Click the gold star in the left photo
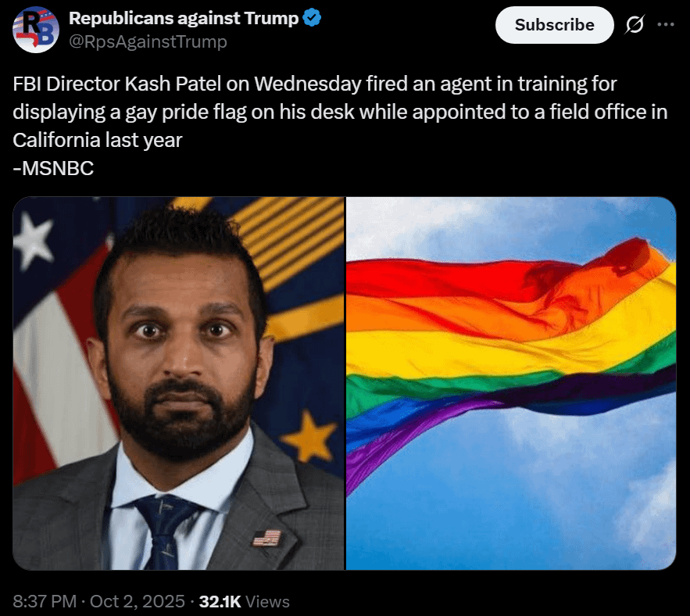 point(309,436)
